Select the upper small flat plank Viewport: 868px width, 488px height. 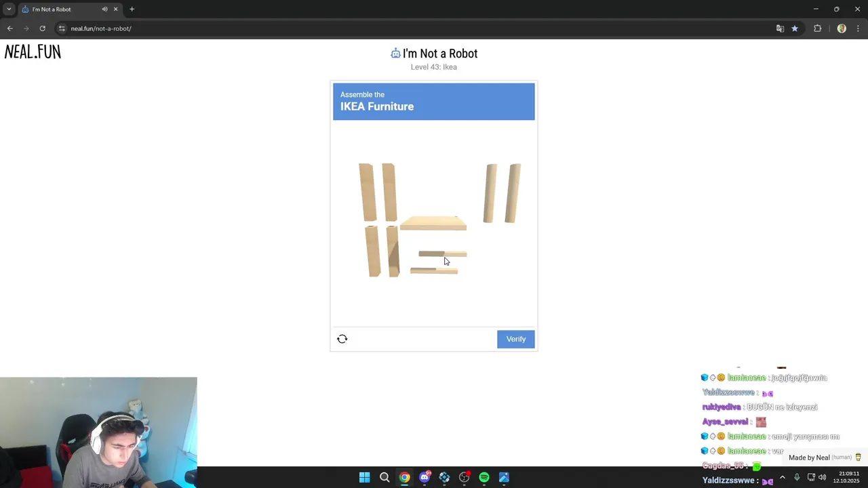tap(442, 254)
